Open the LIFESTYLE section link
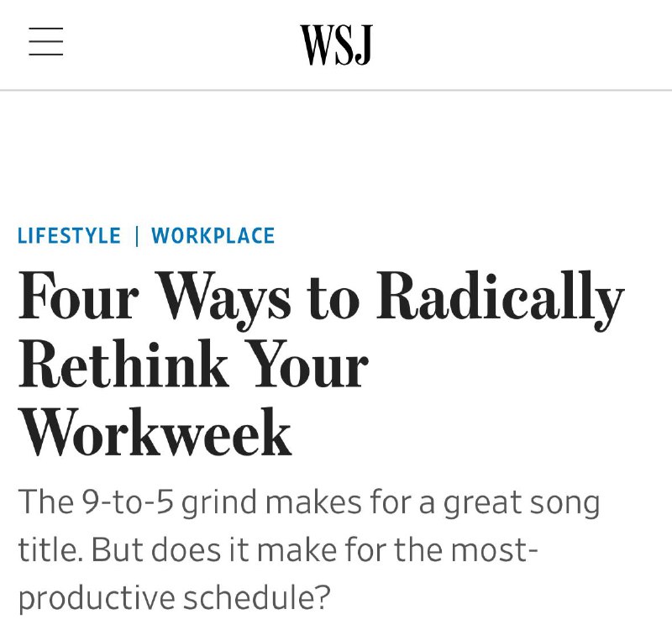The width and height of the screenshot is (672, 641). [69, 236]
